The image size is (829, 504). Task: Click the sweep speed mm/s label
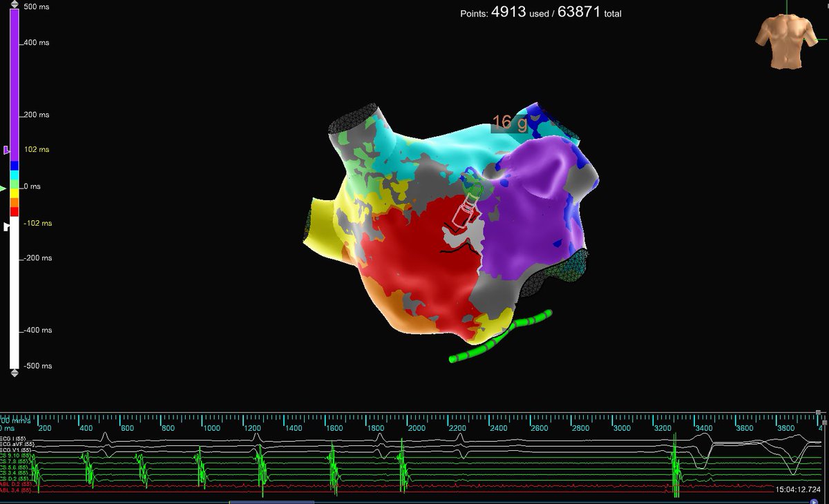coord(15,420)
